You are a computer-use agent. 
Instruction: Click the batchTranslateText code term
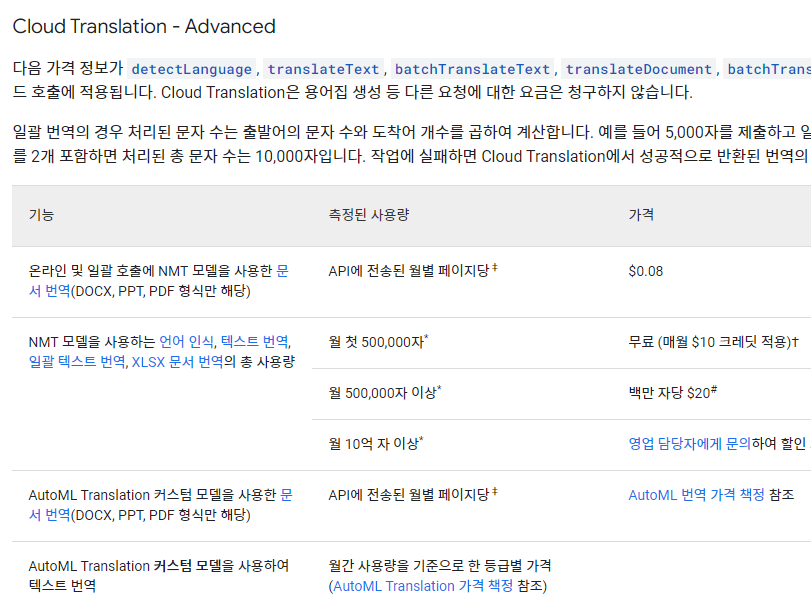click(x=472, y=69)
